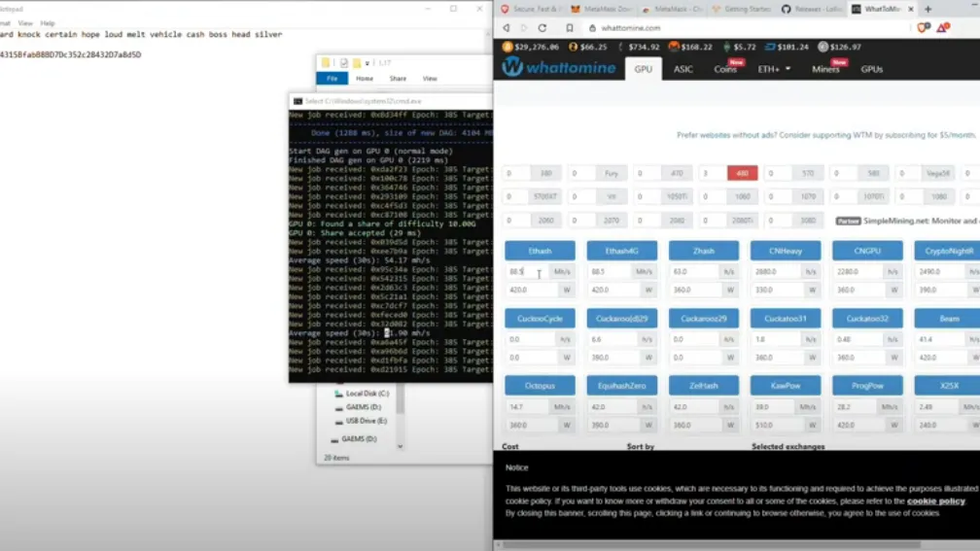Toggle the 2080Ti GPU button

(743, 220)
